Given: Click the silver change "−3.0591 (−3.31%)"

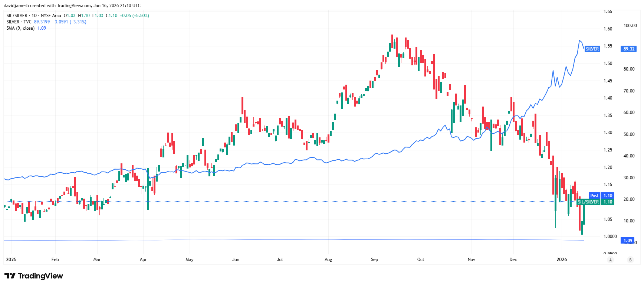Looking at the screenshot, I should 69,22.
